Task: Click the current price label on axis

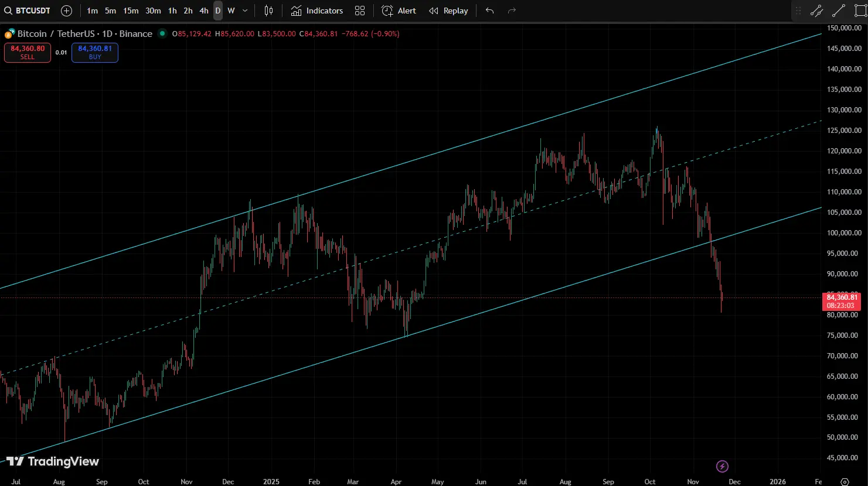Action: [842, 301]
